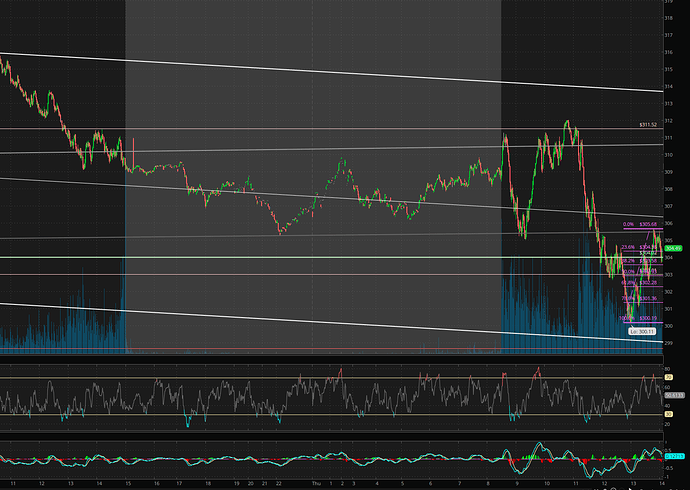Select the 78.6% $301.36 Fibonacci level label

tap(639, 298)
